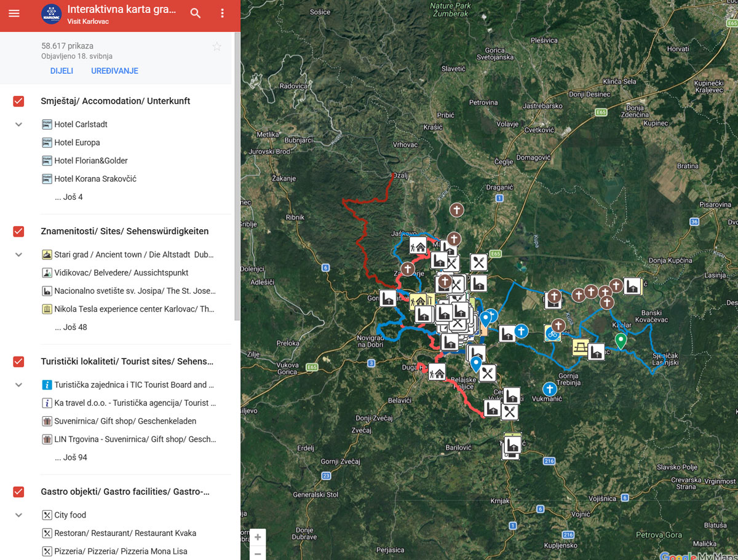The height and width of the screenshot is (560, 738).
Task: Click the blue cross marker near Vukmanić
Action: tap(550, 389)
